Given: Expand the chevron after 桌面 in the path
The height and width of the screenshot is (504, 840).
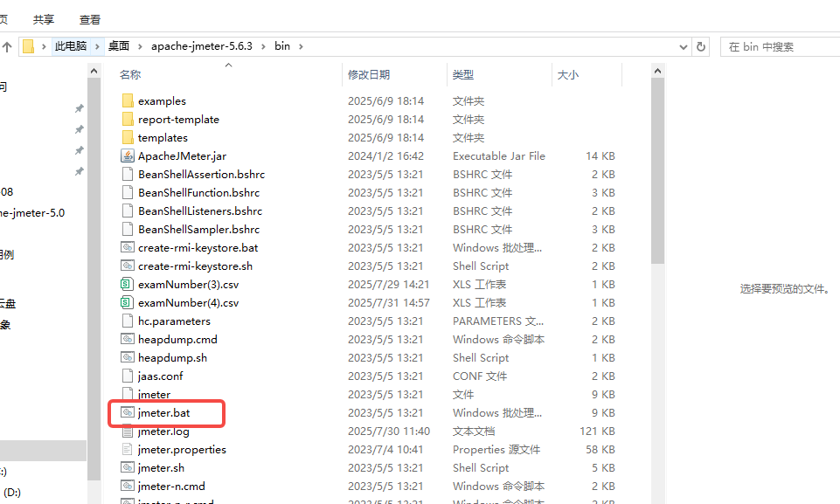Looking at the screenshot, I should point(140,46).
